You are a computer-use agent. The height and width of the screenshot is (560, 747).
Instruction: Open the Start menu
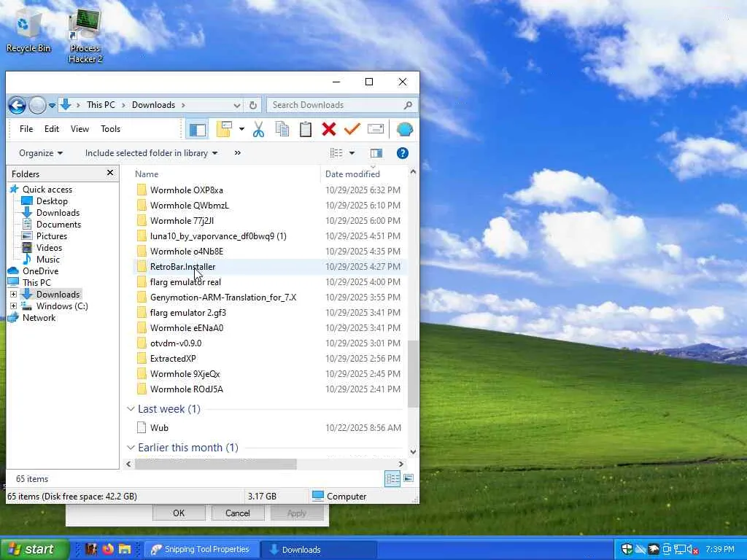click(34, 549)
